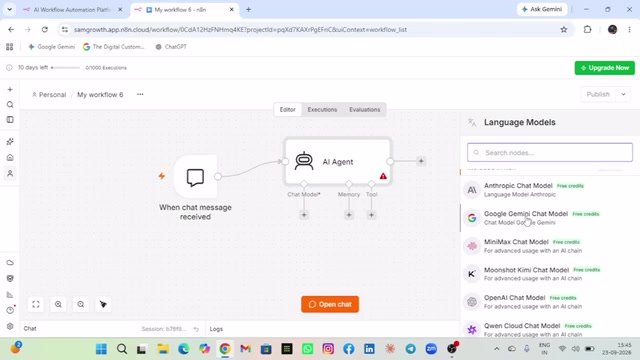Show hidden system tray icons chevron
Image resolution: width=640 pixels, height=360 pixels.
[x=497, y=349]
